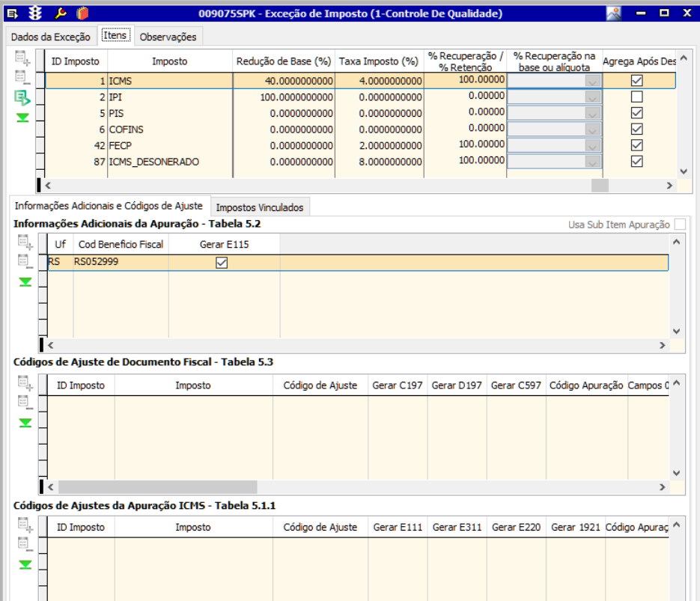700x601 pixels.
Task: Enable Usa Sub Item Apuração checkbox
Action: pyautogui.click(x=680, y=224)
